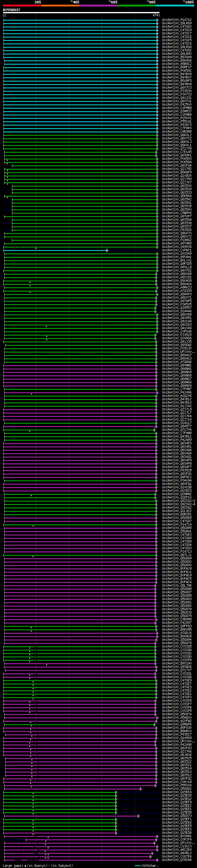Open hit UniRef100_P42500
197x868 pixels.
[177, 104]
